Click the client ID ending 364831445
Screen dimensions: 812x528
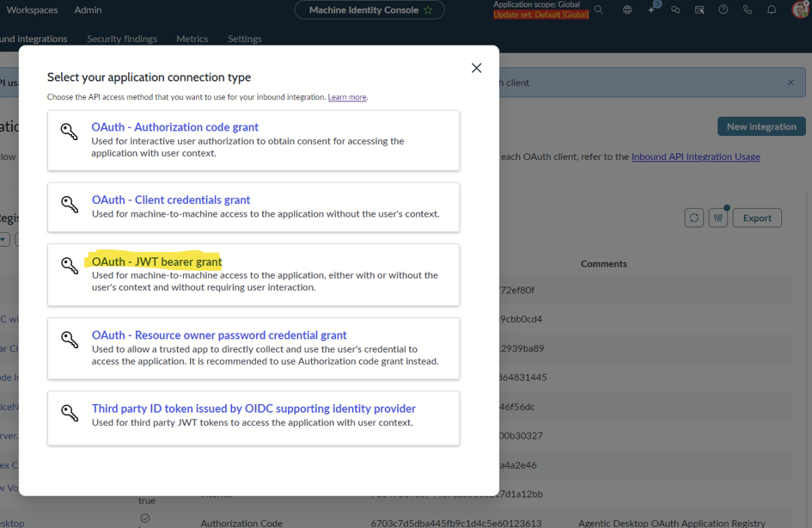tap(523, 378)
